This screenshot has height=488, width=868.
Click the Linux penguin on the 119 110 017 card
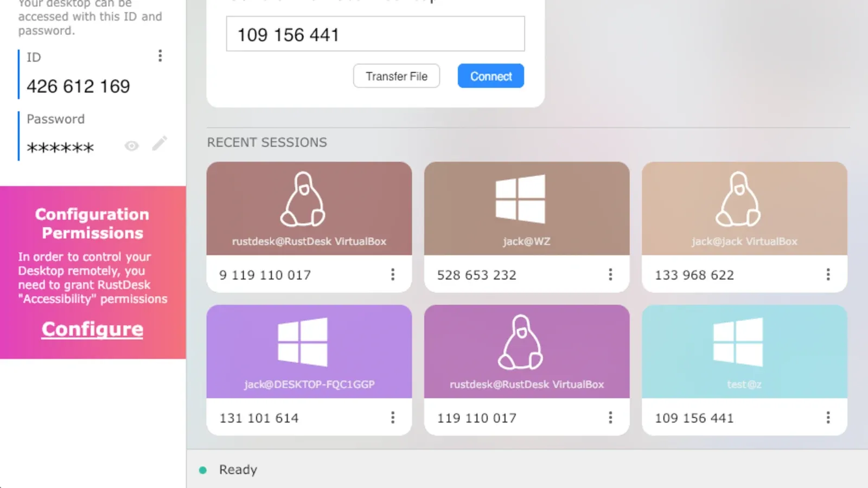click(x=520, y=342)
